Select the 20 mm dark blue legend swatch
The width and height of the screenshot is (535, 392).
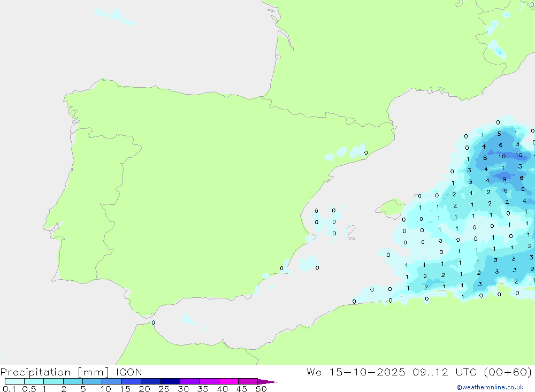150,381
